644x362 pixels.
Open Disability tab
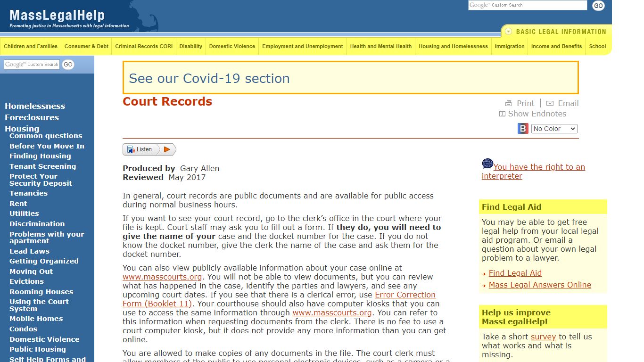tap(191, 46)
